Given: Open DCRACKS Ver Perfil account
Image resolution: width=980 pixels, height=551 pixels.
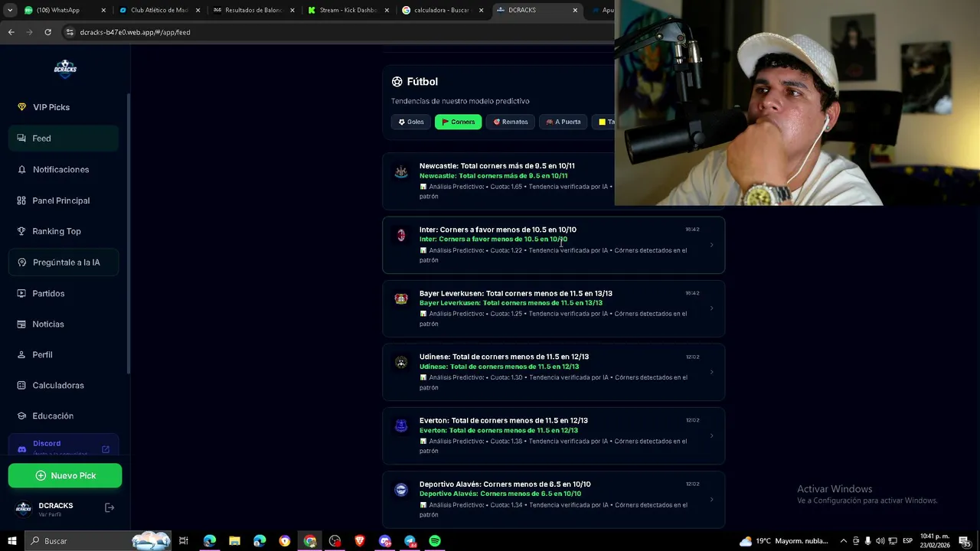Looking at the screenshot, I should [55, 509].
